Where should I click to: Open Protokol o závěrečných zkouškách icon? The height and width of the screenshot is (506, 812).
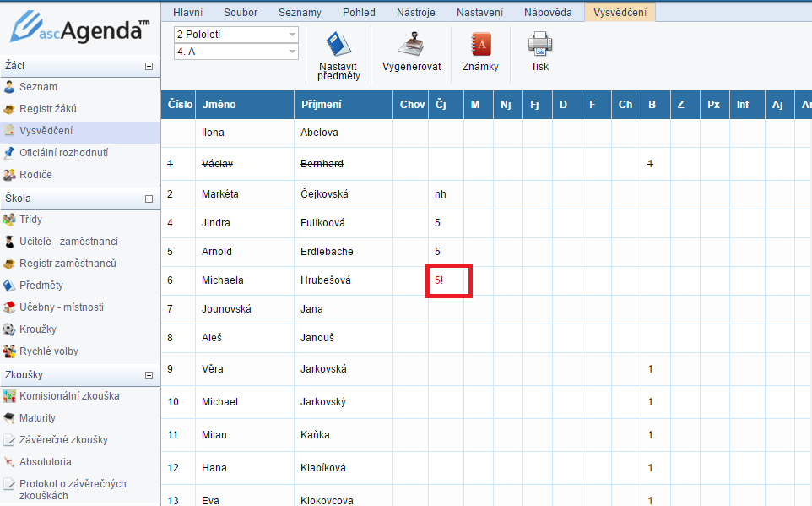pyautogui.click(x=8, y=484)
